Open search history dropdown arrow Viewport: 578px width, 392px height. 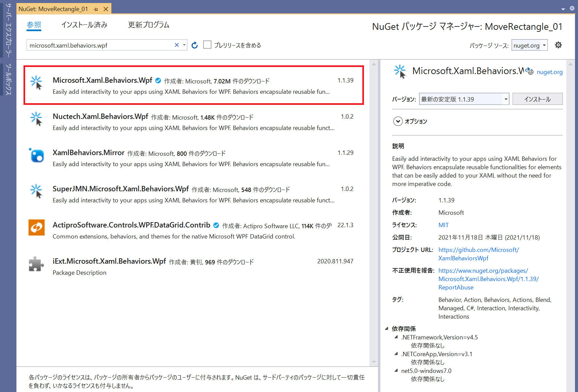pos(184,45)
